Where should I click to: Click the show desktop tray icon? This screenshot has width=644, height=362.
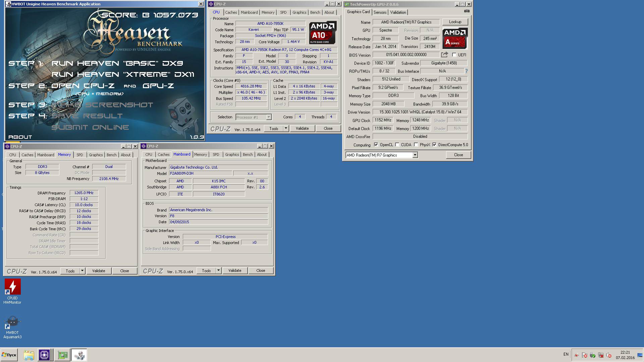point(640,355)
